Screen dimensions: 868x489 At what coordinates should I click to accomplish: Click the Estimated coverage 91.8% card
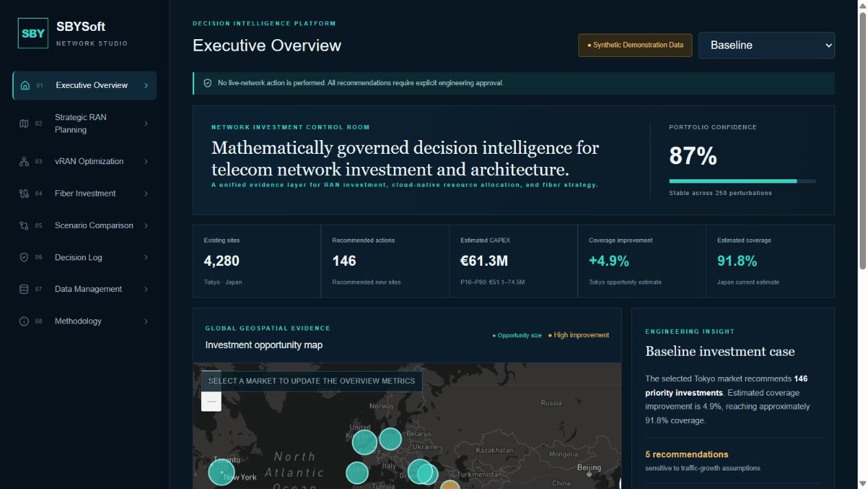tap(770, 261)
